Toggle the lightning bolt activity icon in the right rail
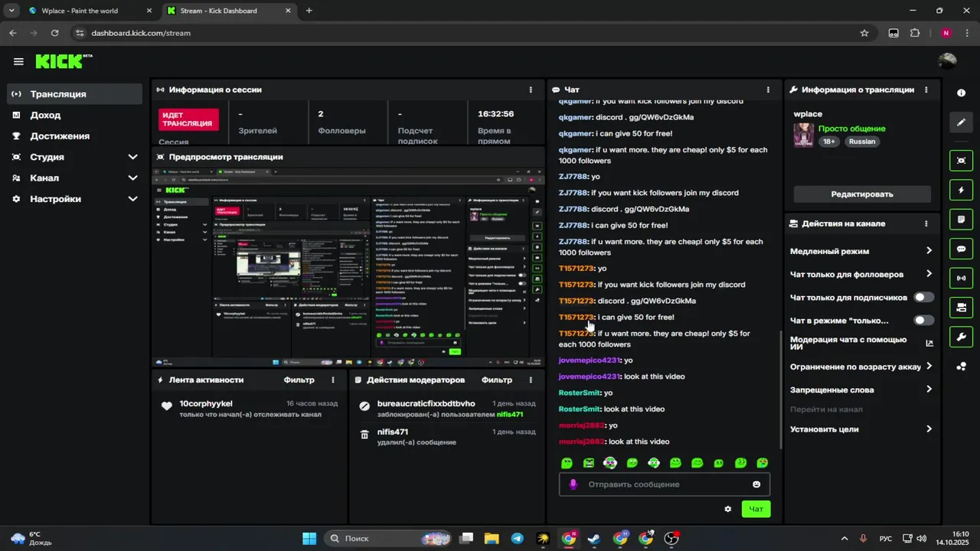This screenshot has width=980, height=551. tap(961, 190)
